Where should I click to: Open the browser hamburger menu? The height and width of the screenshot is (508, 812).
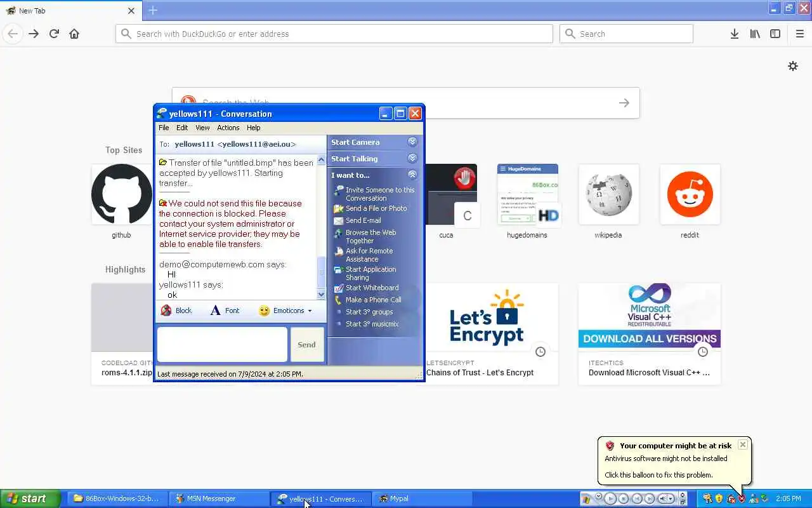(x=799, y=34)
